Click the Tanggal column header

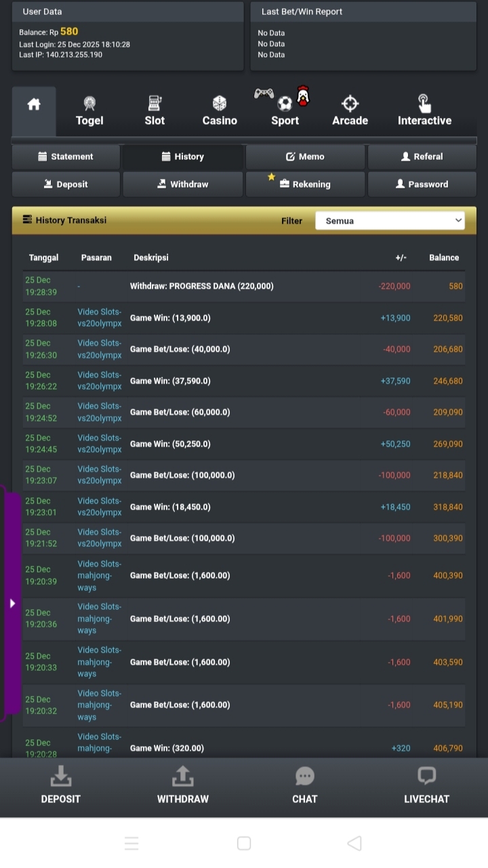point(44,257)
